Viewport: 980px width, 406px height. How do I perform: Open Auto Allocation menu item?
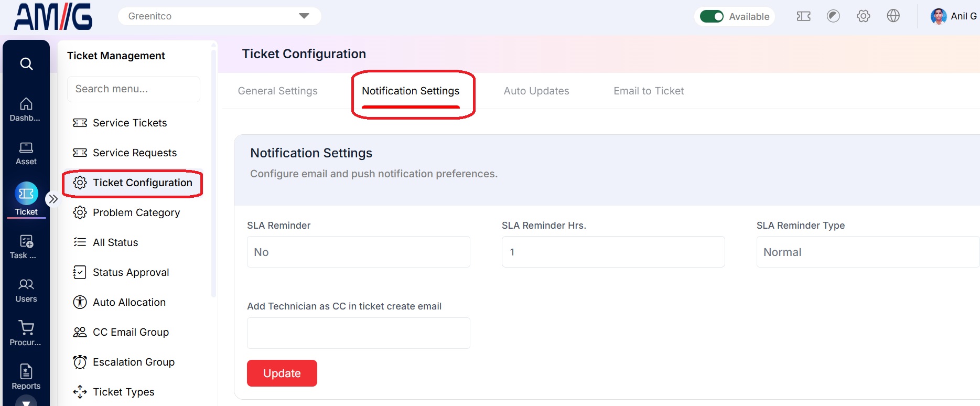pos(129,302)
